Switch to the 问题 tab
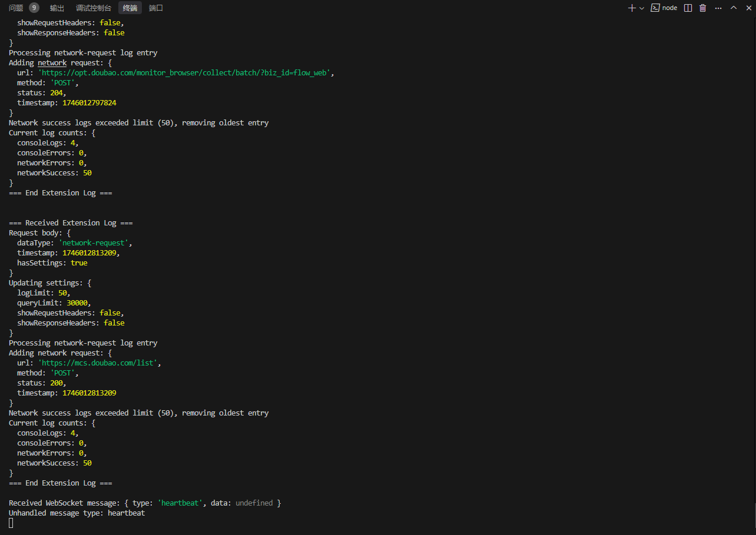The width and height of the screenshot is (756, 535). tap(16, 8)
